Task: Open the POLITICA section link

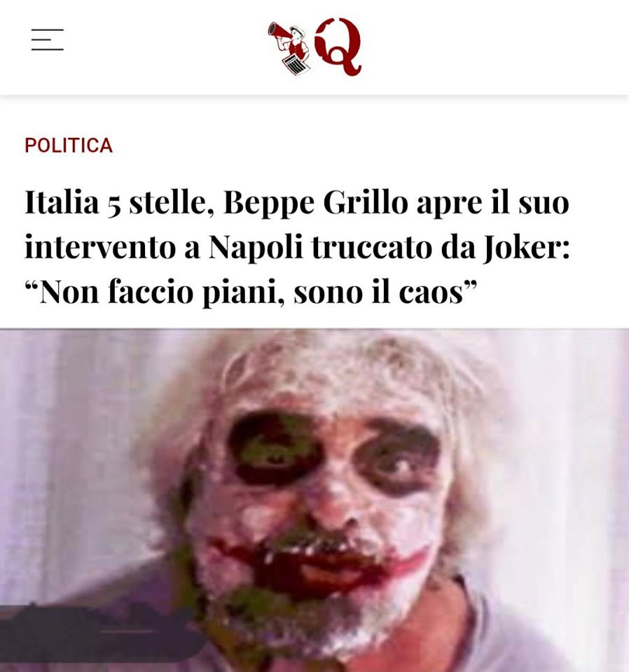Action: tap(69, 146)
